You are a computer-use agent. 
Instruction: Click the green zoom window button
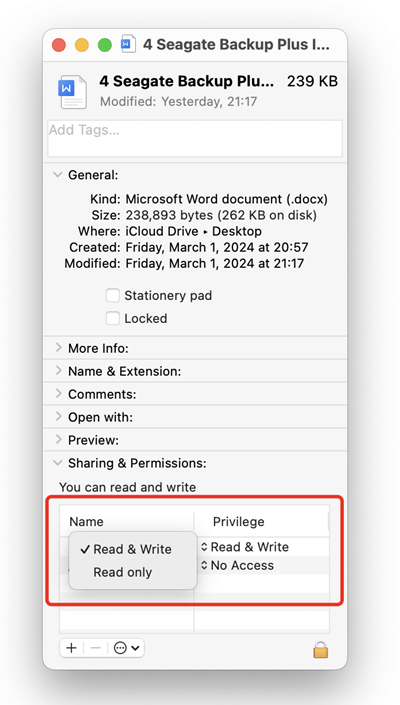click(105, 45)
